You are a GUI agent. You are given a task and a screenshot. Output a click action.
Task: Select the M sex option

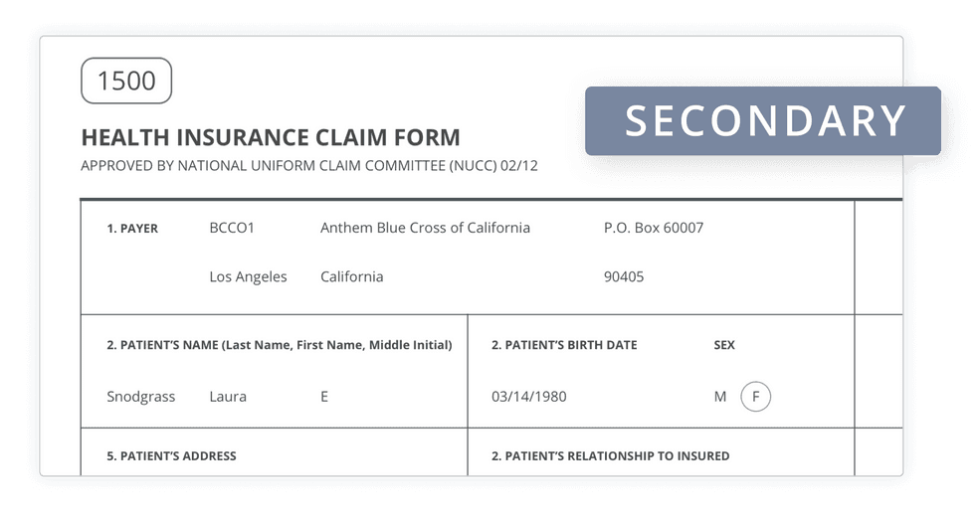pos(720,397)
